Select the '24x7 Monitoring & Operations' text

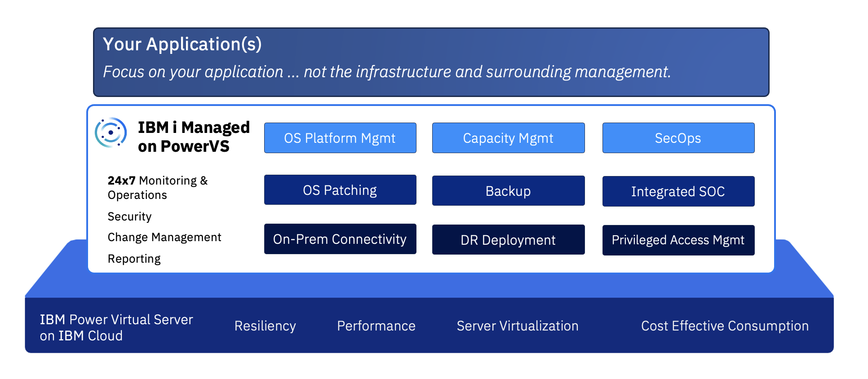click(158, 188)
